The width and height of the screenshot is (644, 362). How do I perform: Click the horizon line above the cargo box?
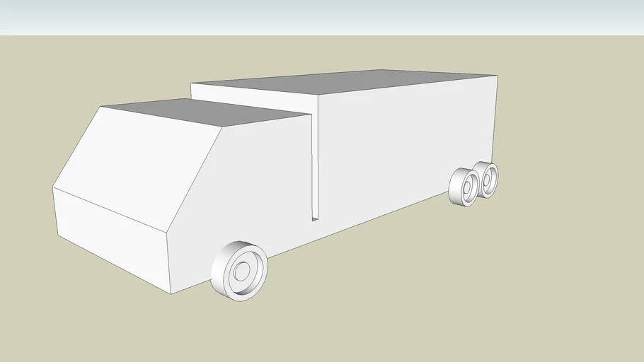(354, 35)
